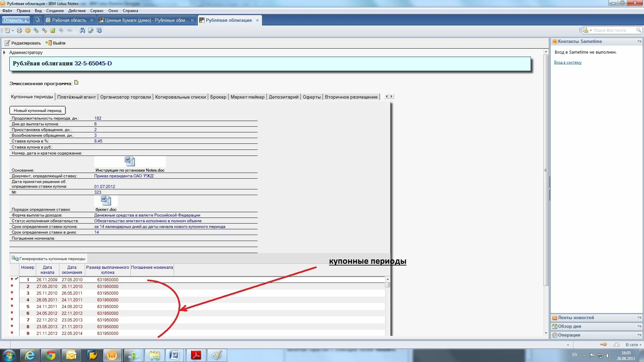Open the Инструкция по установке Notes.doc attachment icon

coord(129,162)
